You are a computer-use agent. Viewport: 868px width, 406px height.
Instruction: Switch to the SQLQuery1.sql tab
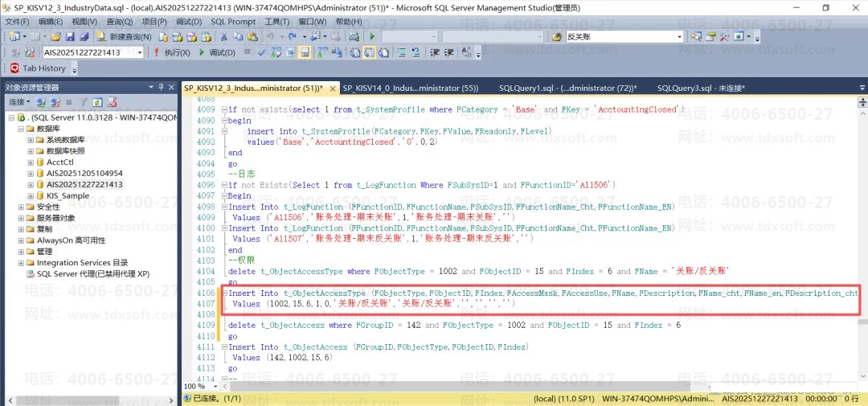click(567, 88)
